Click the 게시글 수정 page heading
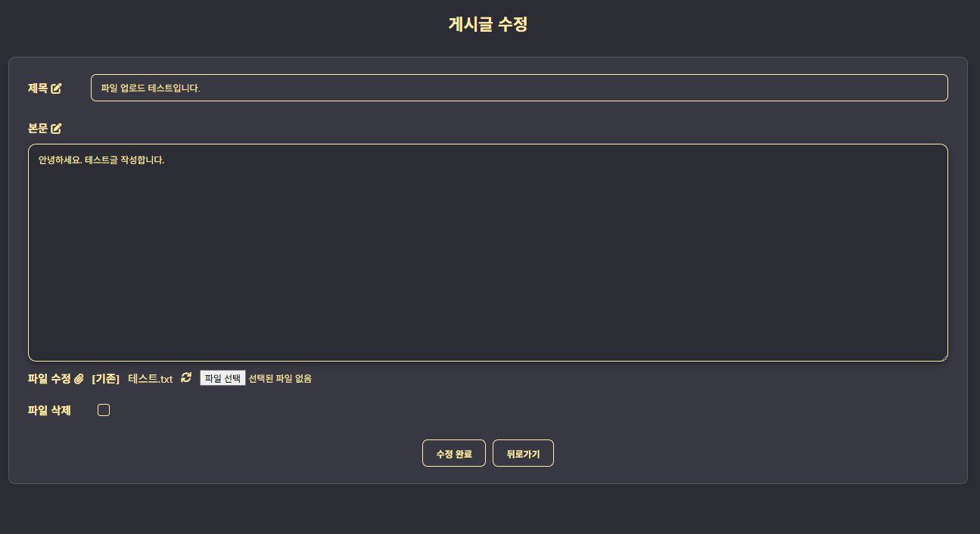Screen dimensions: 980x534 (488, 24)
